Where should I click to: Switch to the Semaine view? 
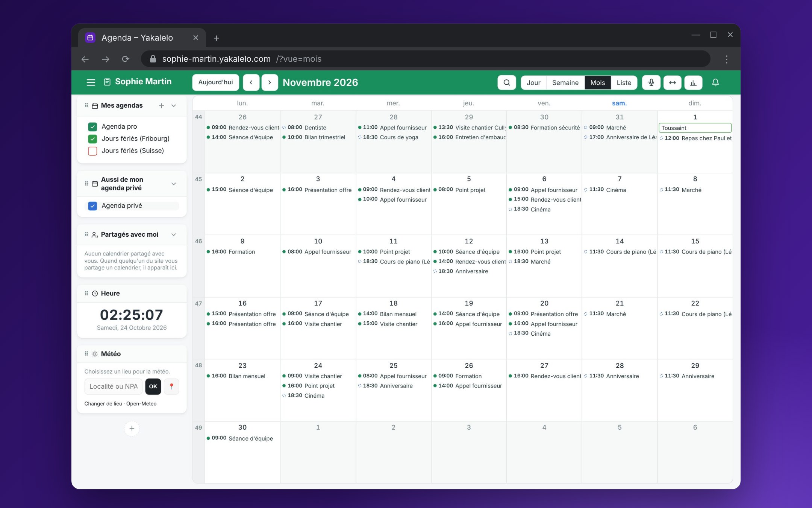(565, 82)
